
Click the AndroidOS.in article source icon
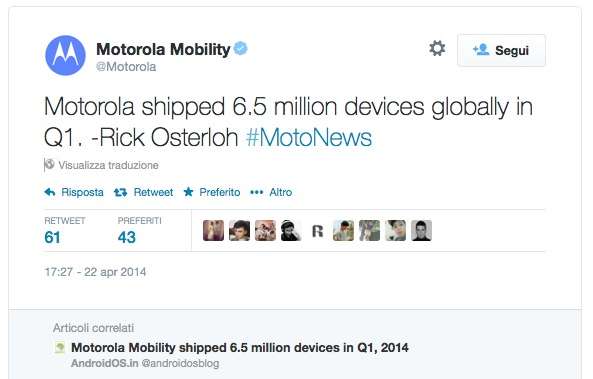point(60,347)
